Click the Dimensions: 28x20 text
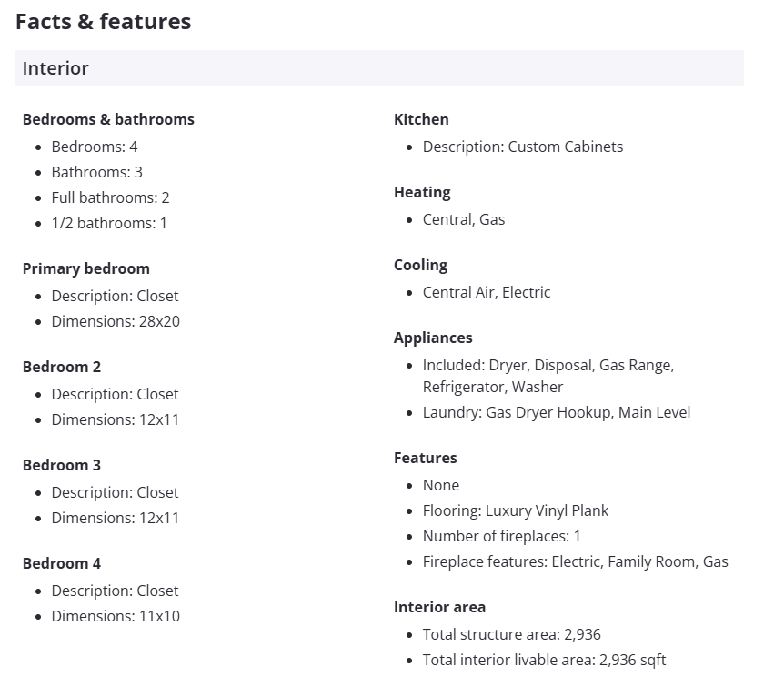 point(116,321)
